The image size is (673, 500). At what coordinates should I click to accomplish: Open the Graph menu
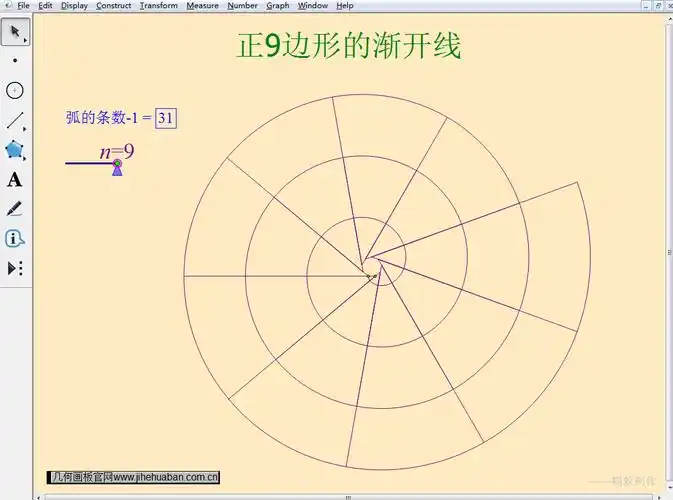point(278,6)
